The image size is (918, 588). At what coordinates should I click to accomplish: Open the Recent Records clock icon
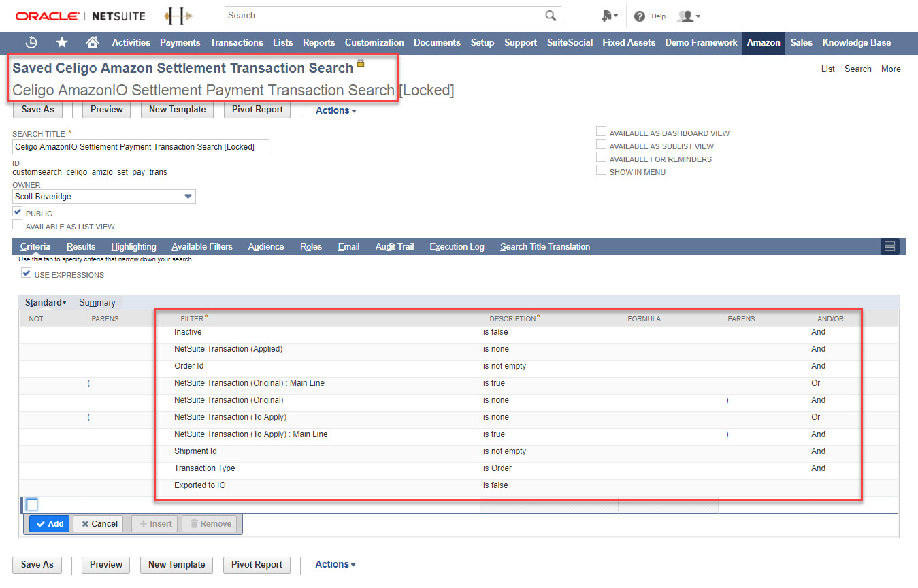(31, 42)
